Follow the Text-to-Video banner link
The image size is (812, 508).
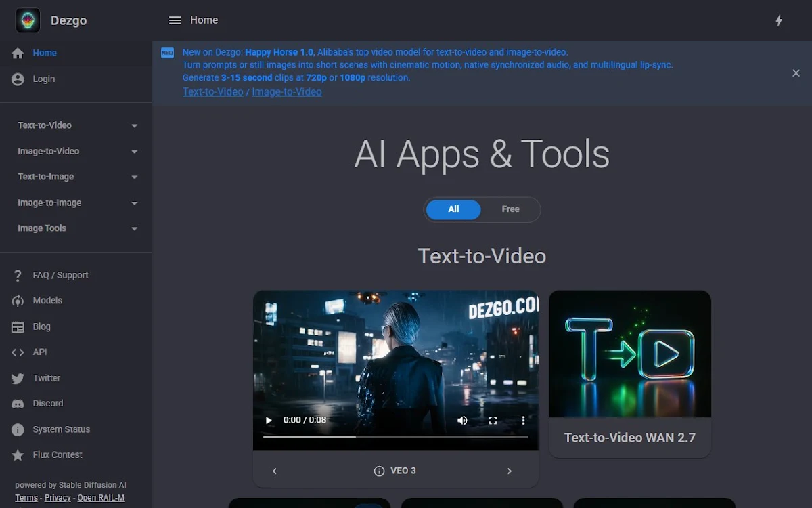(213, 91)
